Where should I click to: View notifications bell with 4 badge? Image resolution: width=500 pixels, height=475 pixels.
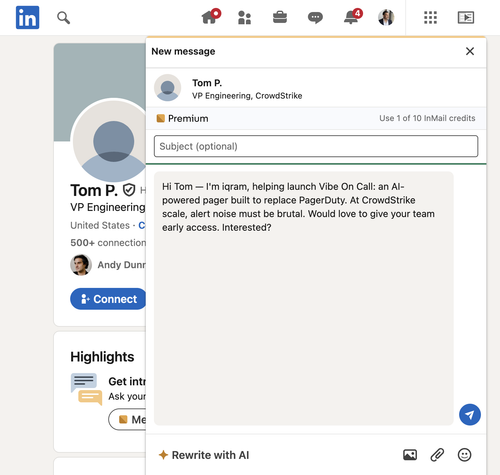click(x=353, y=17)
